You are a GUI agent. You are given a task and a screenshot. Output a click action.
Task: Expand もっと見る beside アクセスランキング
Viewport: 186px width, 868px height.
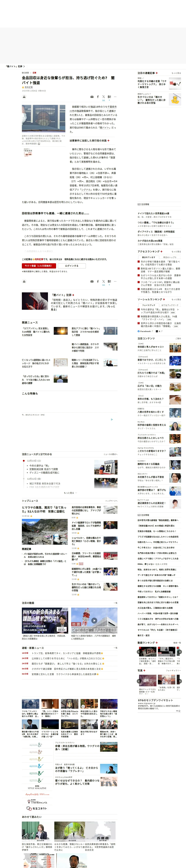pos(176,252)
